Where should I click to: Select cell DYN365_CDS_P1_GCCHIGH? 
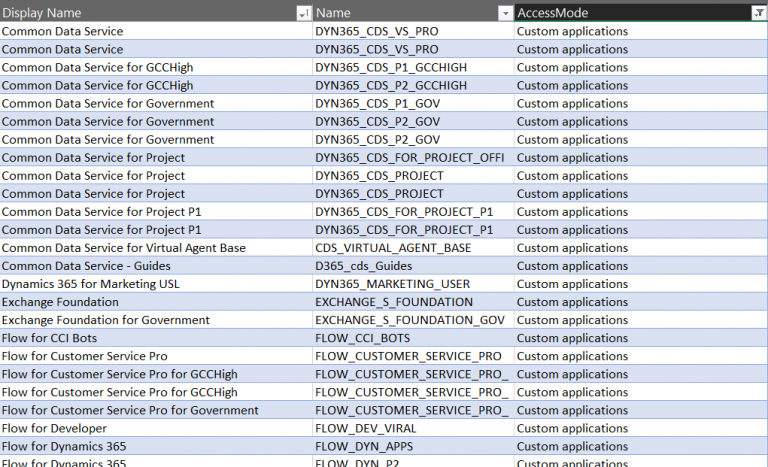[390, 67]
